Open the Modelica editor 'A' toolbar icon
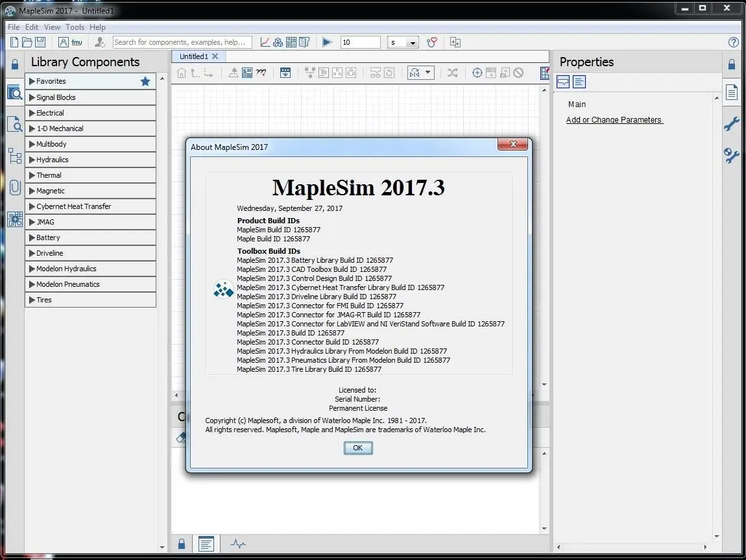Screen dimensions: 746x560 (64, 42)
